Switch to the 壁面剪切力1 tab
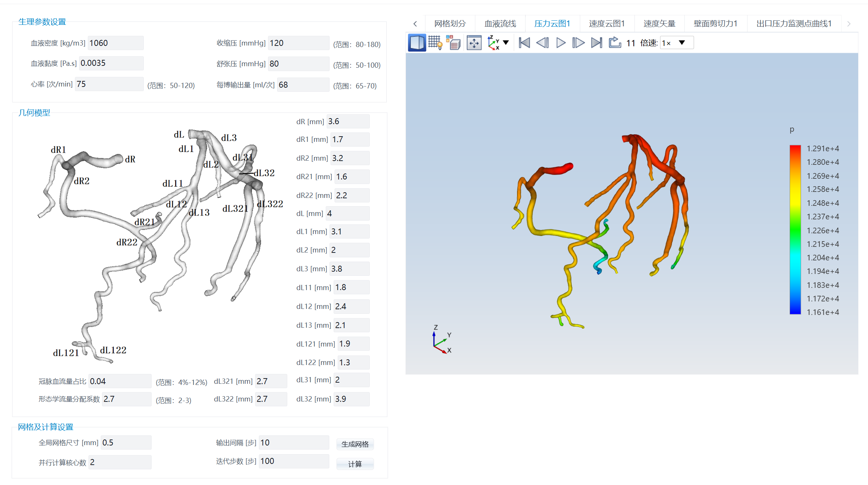This screenshot has height=485, width=868. [715, 24]
